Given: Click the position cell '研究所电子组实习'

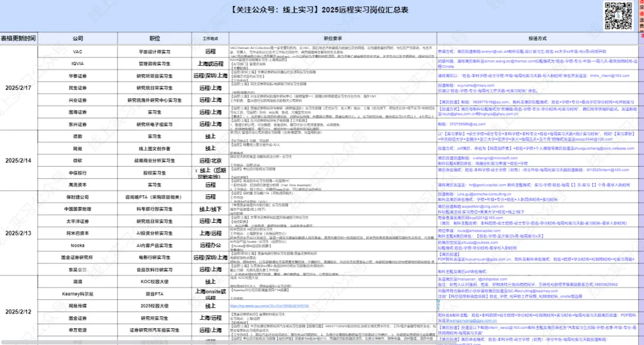Looking at the screenshot, I should (154, 125).
